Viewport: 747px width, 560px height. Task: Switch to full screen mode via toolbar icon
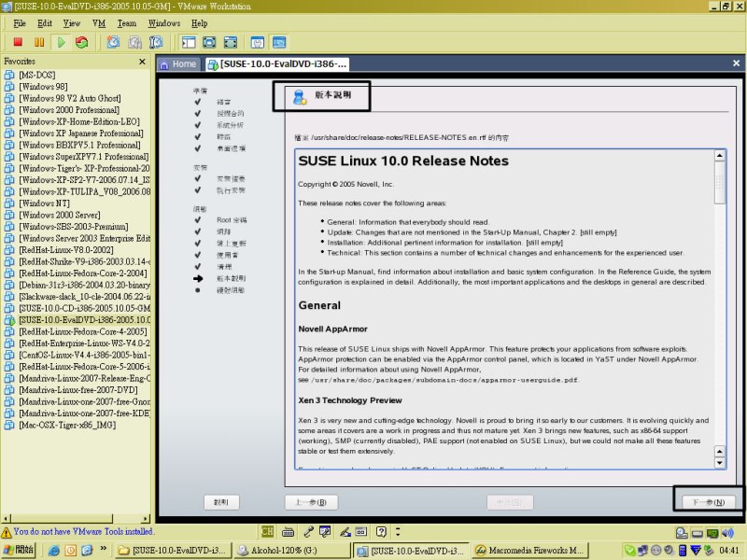click(209, 42)
